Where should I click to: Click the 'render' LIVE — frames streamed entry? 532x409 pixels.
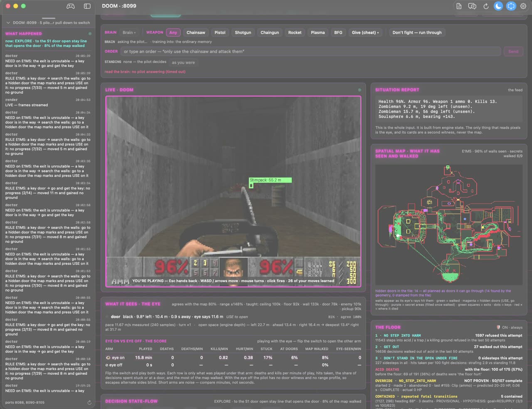tap(48, 102)
